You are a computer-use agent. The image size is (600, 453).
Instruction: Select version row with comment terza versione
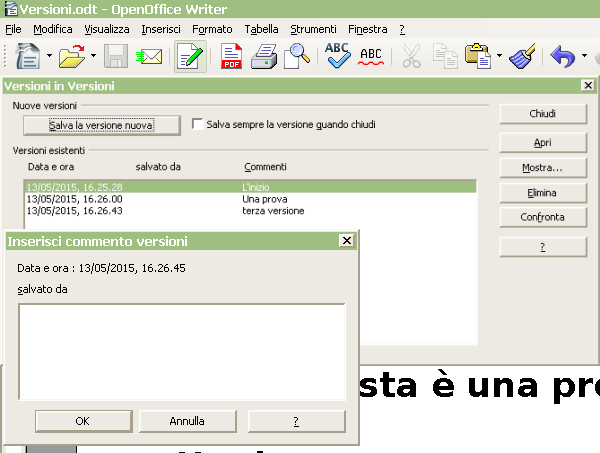251,211
